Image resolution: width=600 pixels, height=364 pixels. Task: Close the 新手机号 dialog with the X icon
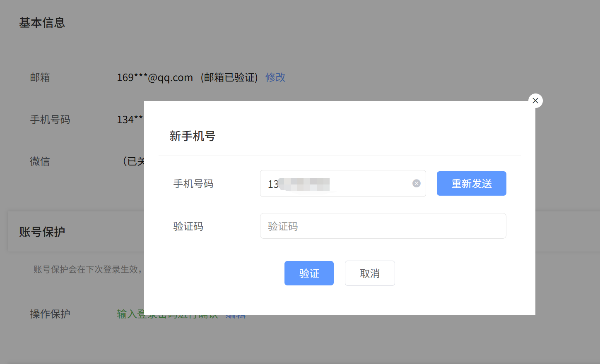[535, 101]
